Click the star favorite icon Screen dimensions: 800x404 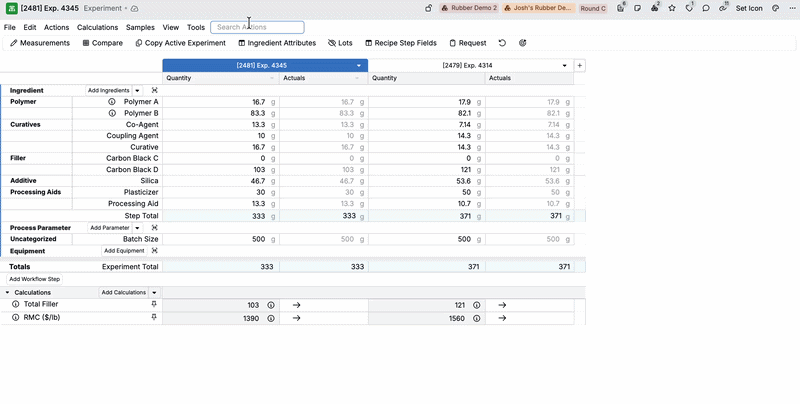click(672, 8)
